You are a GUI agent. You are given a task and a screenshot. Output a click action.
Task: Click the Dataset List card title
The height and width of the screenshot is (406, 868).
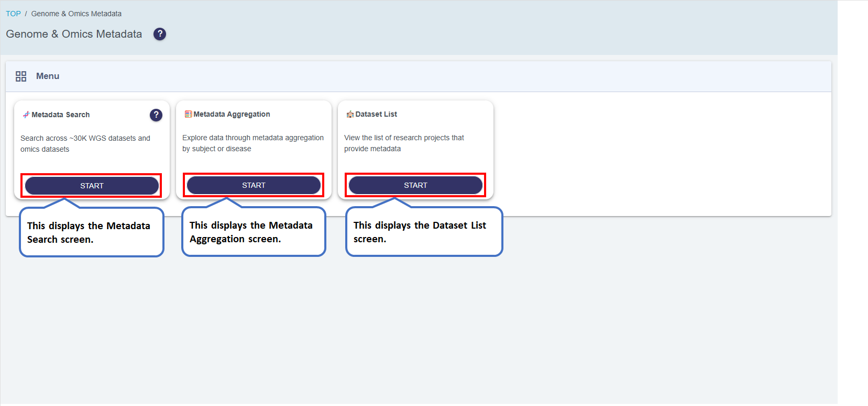tap(376, 114)
